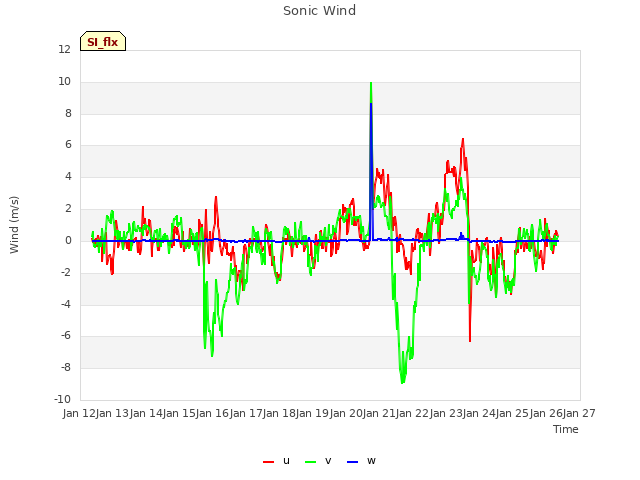Click the green v spike peak at 10
The image size is (640, 480).
pyautogui.click(x=371, y=83)
